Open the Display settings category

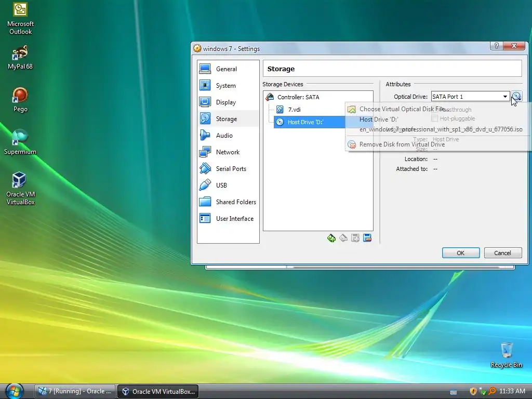[228, 102]
